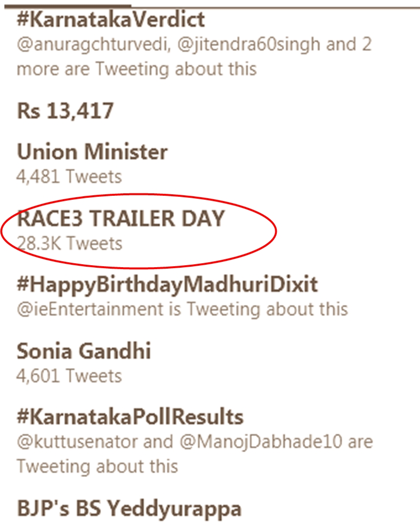
Task: Click the 4,601 Tweets count
Action: pyautogui.click(x=69, y=376)
